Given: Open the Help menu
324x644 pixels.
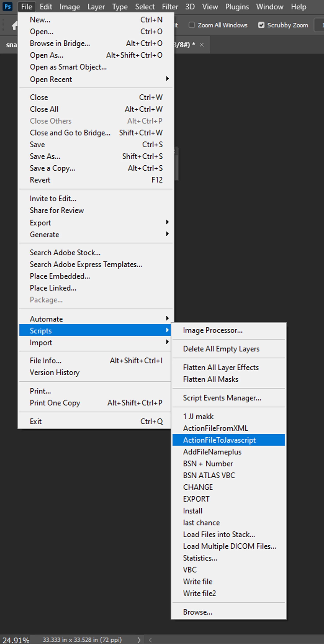Looking at the screenshot, I should (298, 6).
